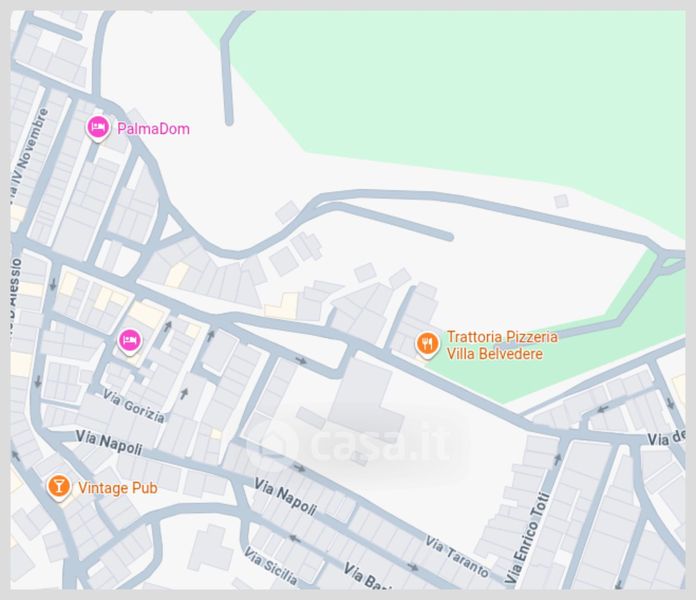Click the Via Taranto street label

(458, 557)
